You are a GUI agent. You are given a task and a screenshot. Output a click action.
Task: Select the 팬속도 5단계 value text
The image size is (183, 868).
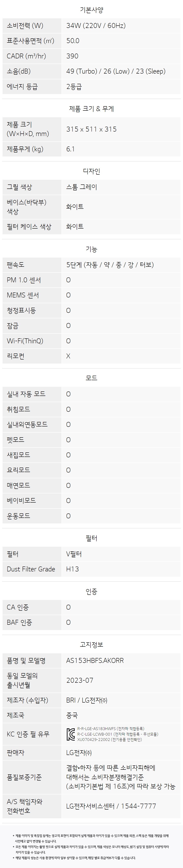[x=110, y=265]
